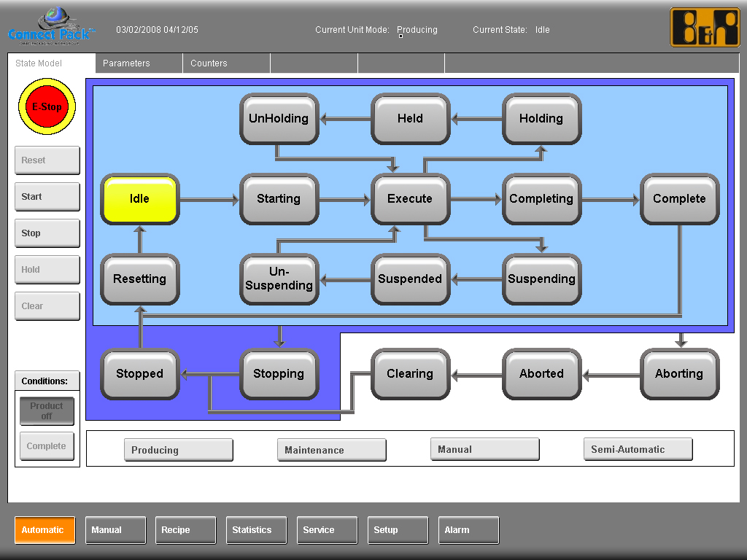Click the Resetting state block
The width and height of the screenshot is (747, 560).
tap(139, 279)
